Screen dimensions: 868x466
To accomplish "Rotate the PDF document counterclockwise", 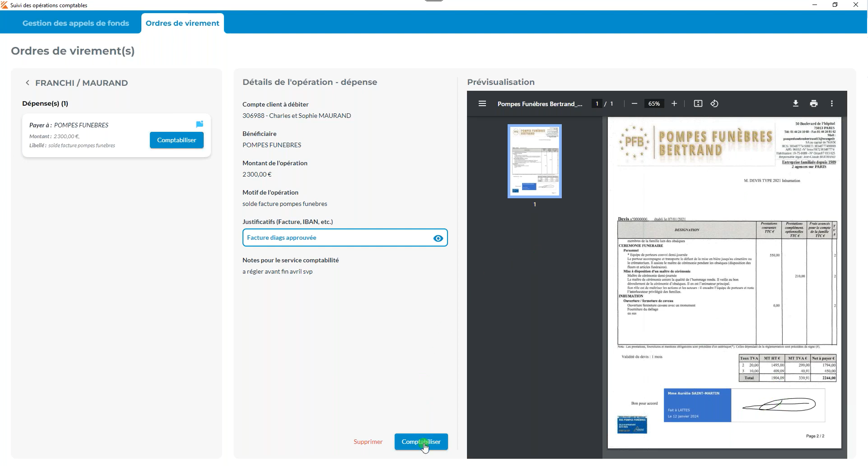I will coord(714,104).
